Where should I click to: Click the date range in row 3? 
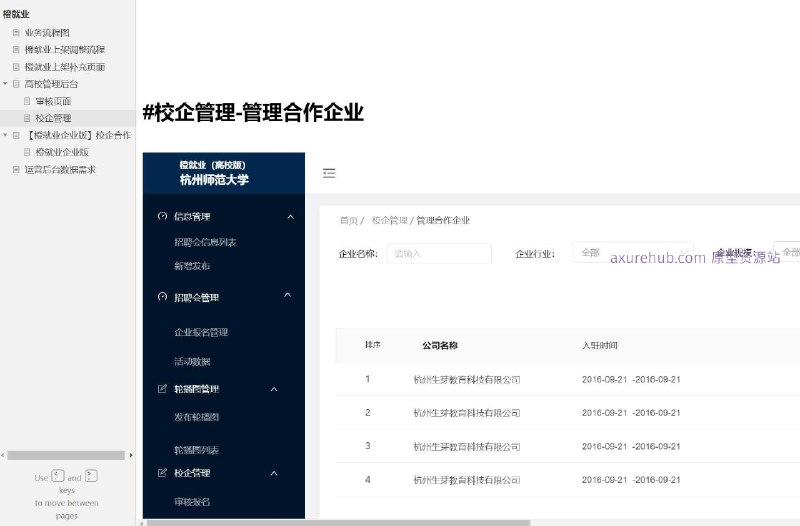(631, 446)
